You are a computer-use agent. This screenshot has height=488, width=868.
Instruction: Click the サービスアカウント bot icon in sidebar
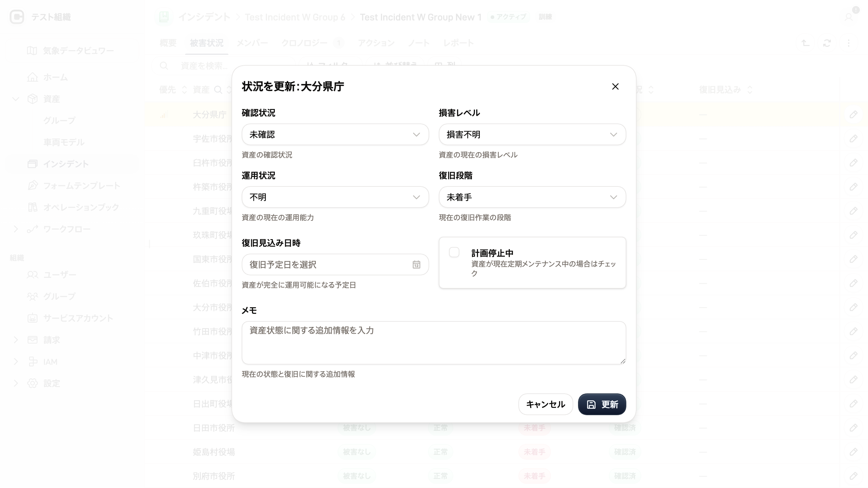click(x=32, y=318)
